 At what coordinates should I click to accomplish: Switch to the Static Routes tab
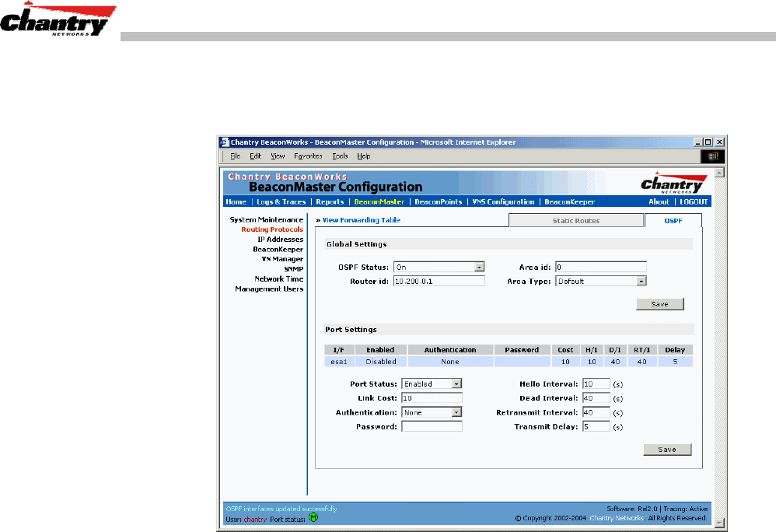[576, 221]
